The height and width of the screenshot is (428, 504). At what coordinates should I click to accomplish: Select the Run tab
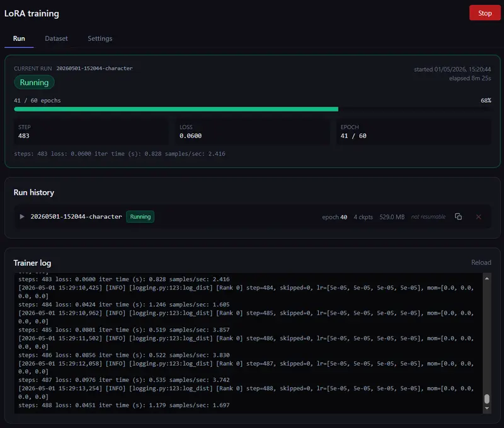[x=19, y=38]
